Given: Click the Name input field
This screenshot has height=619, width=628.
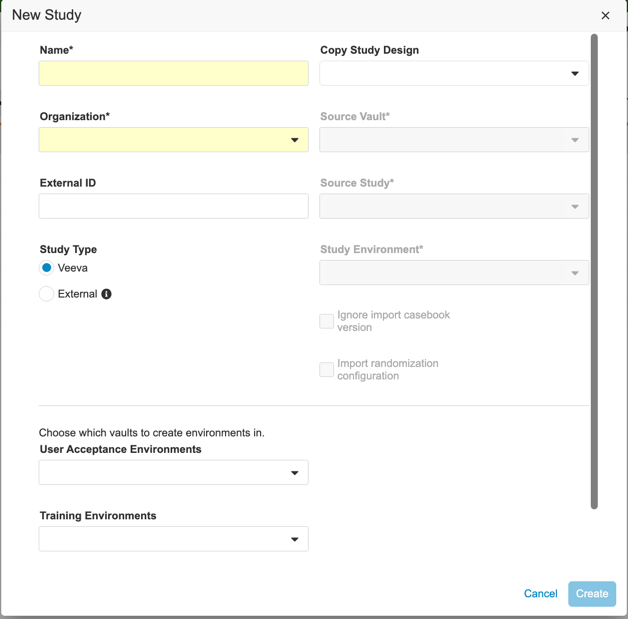Looking at the screenshot, I should pos(173,73).
